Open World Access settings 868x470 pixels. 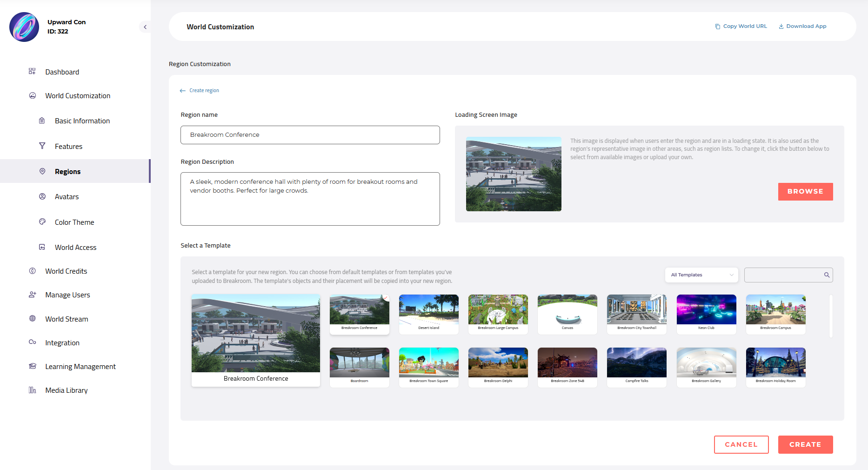point(75,247)
